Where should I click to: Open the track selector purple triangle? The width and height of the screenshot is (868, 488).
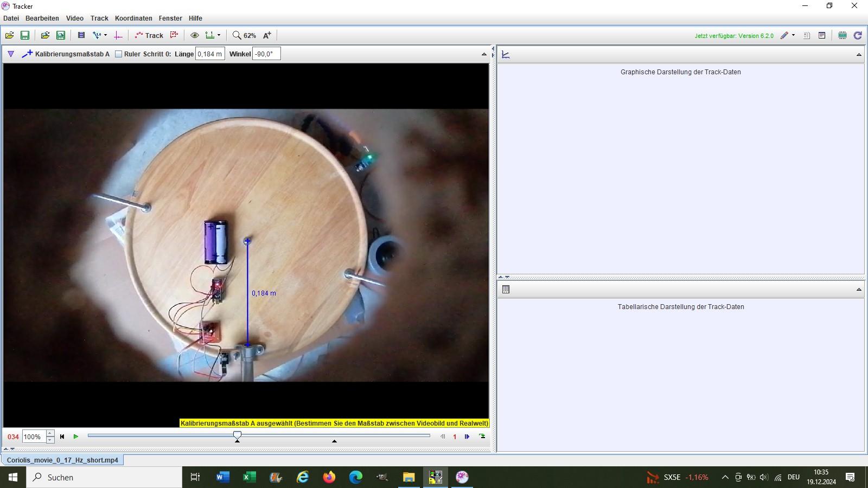click(x=11, y=54)
